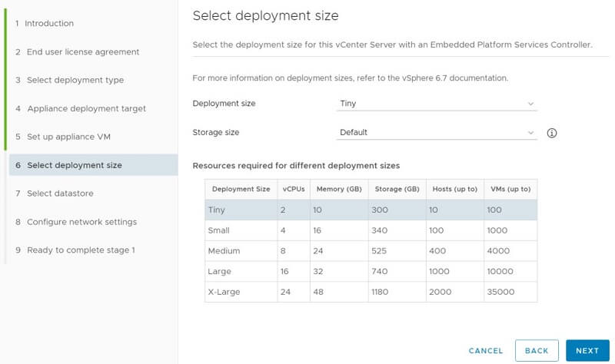Click Ready to complete stage 1 step

(81, 250)
